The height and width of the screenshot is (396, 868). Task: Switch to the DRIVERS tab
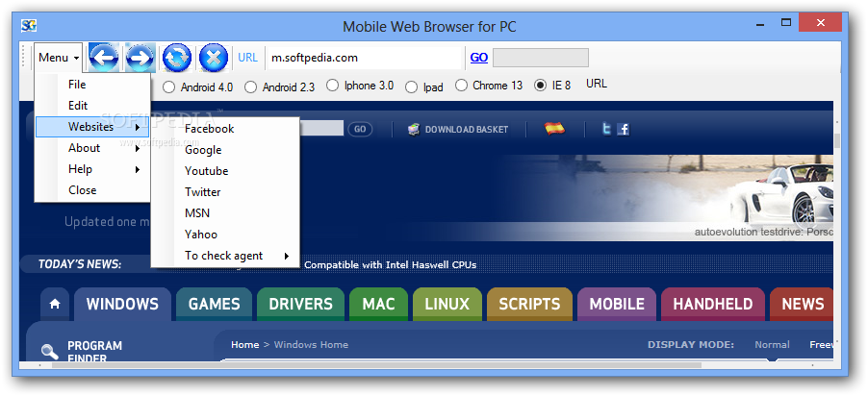click(x=300, y=304)
